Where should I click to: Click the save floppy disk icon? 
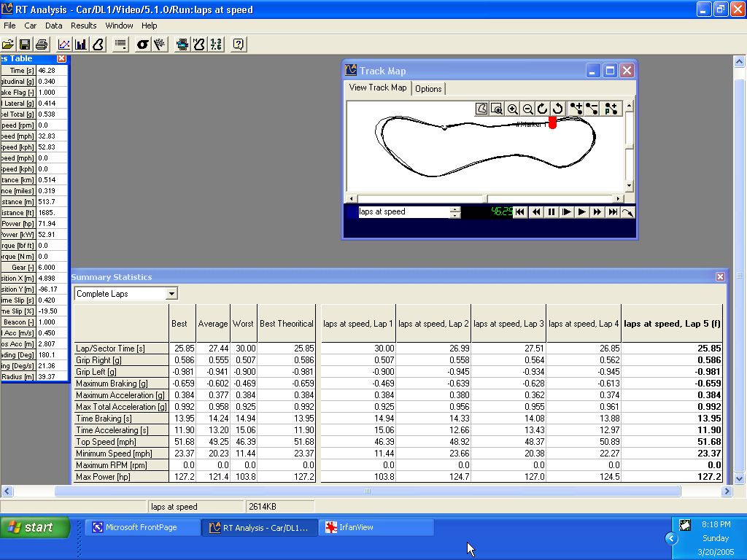click(25, 44)
